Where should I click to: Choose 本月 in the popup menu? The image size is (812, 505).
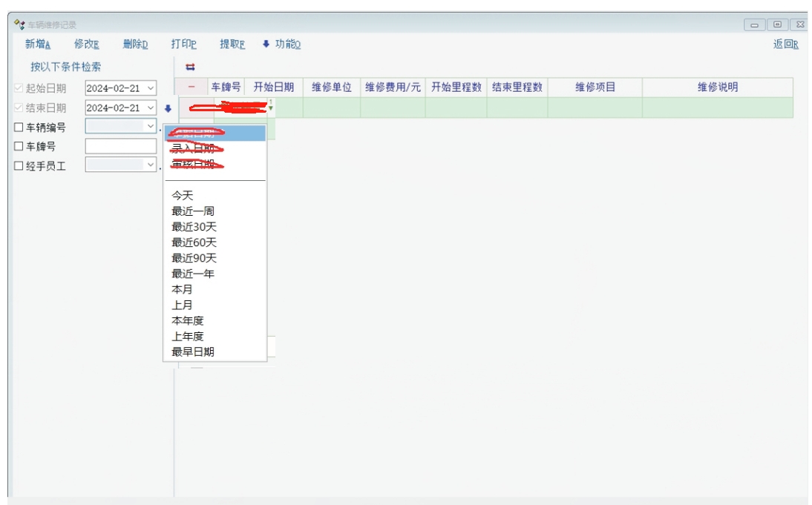point(182,289)
